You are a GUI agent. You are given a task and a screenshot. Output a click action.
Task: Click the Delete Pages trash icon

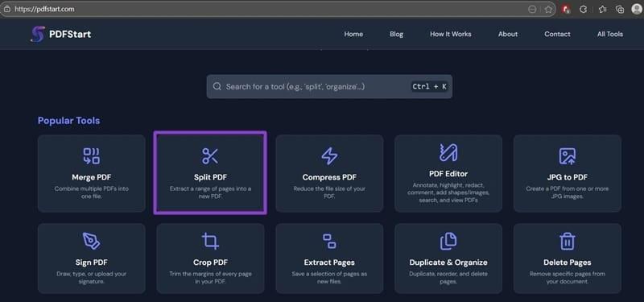click(568, 241)
